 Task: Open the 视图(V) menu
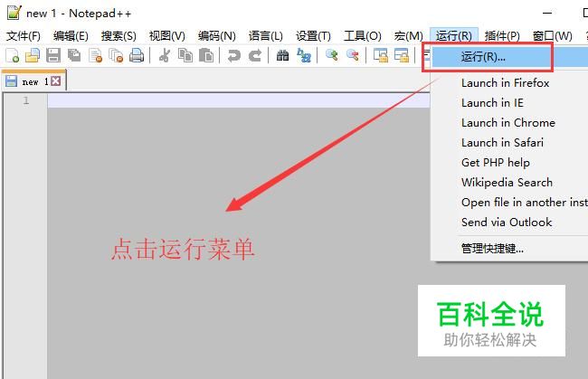click(x=166, y=36)
